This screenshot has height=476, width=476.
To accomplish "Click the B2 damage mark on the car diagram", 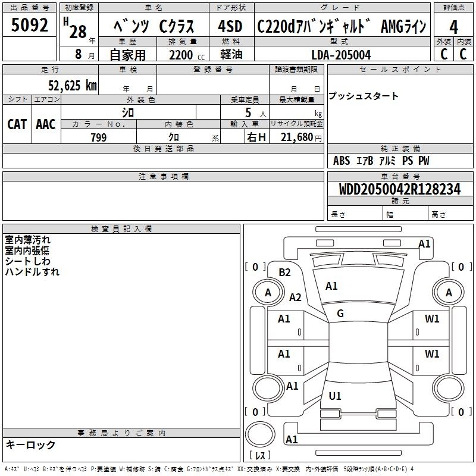I will point(284,273).
